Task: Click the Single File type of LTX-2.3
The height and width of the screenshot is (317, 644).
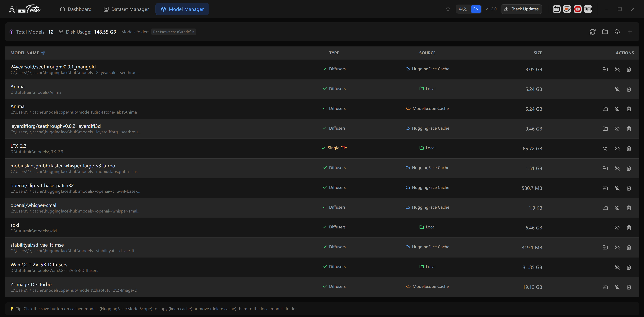Action: pos(337,148)
